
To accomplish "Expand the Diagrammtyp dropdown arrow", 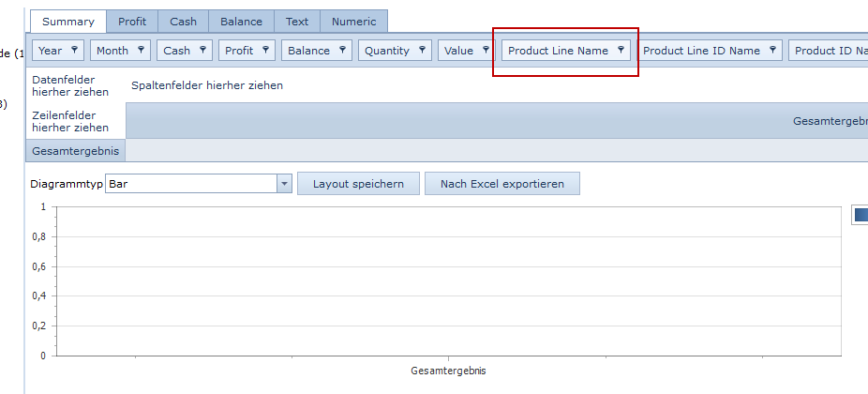I will 284,184.
